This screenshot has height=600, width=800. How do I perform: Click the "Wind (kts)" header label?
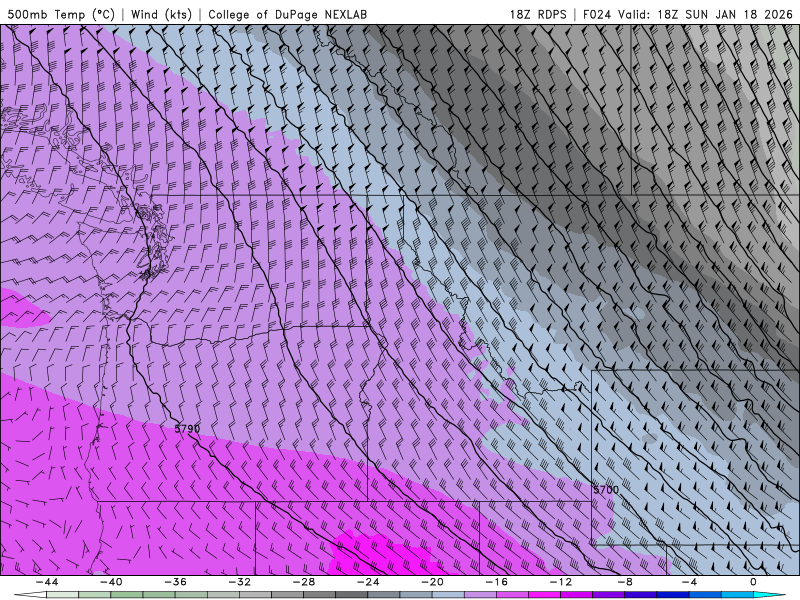[x=161, y=15]
